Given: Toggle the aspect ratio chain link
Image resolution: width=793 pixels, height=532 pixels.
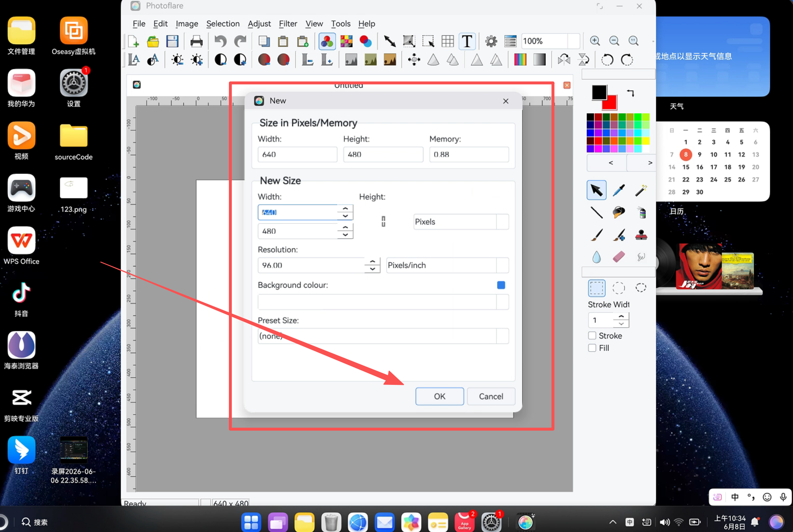Looking at the screenshot, I should [x=383, y=221].
